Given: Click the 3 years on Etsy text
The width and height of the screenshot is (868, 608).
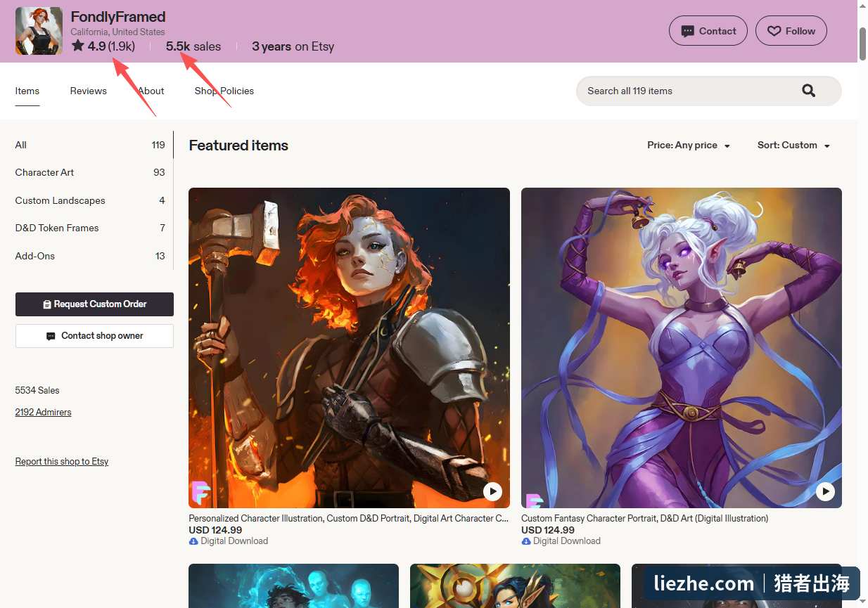Looking at the screenshot, I should (293, 46).
